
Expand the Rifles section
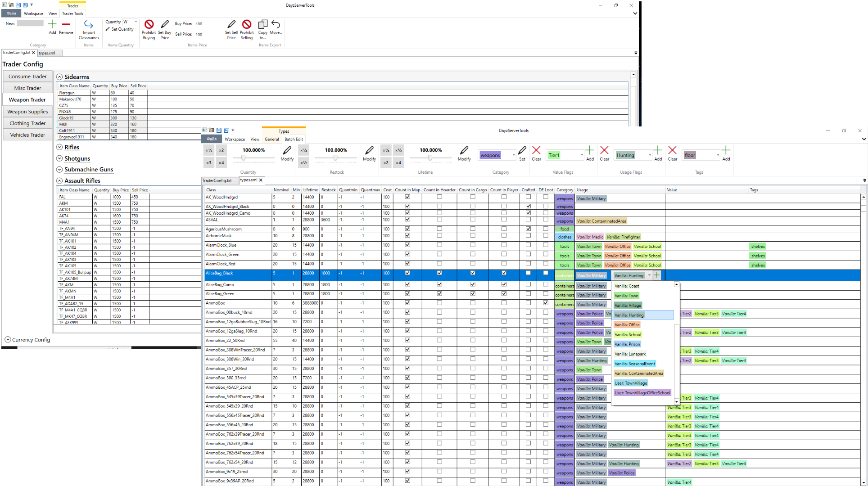tap(59, 147)
